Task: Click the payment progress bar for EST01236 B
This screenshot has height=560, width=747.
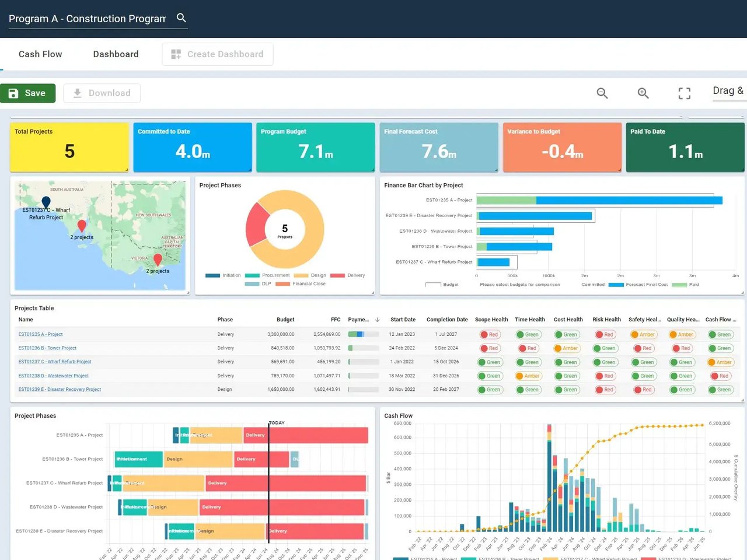Action: point(363,348)
